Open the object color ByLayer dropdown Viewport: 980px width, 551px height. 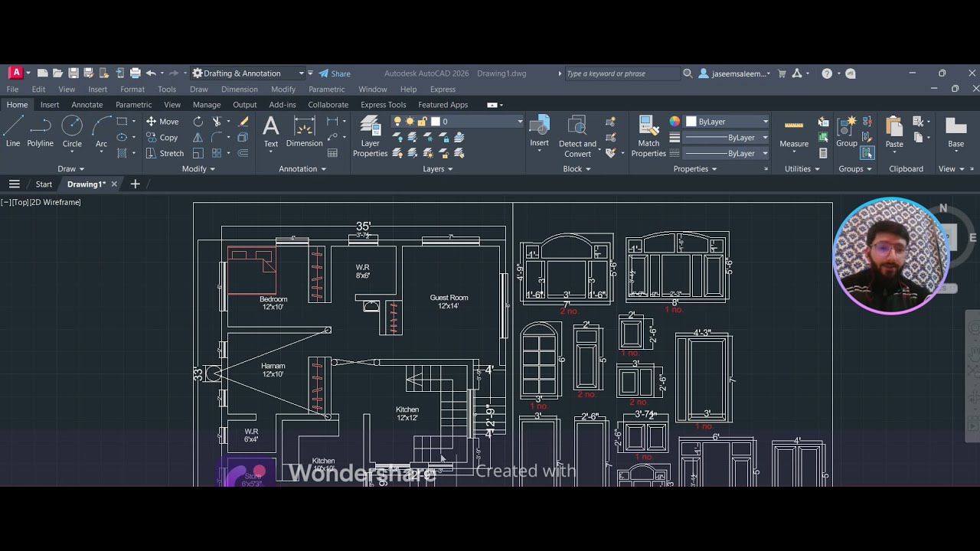[765, 122]
